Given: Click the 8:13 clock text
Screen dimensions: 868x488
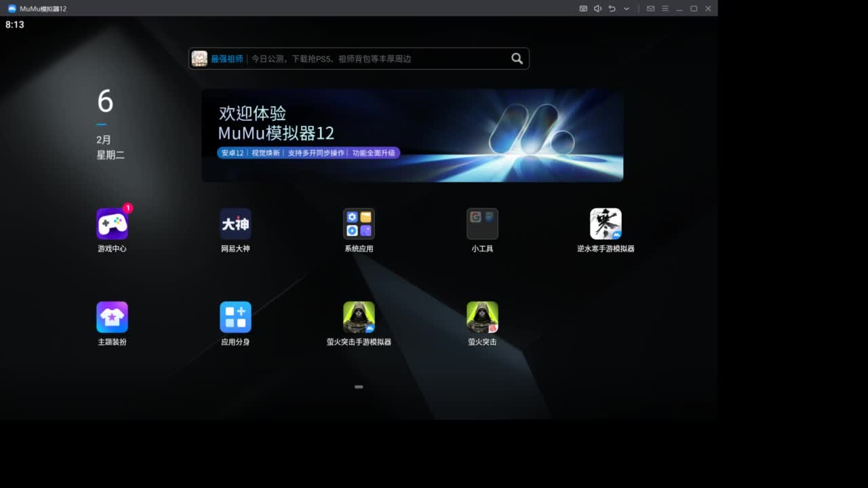Looking at the screenshot, I should tap(14, 24).
